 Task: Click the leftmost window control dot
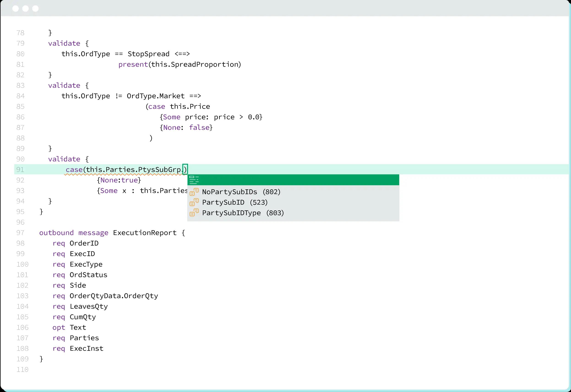pos(16,8)
